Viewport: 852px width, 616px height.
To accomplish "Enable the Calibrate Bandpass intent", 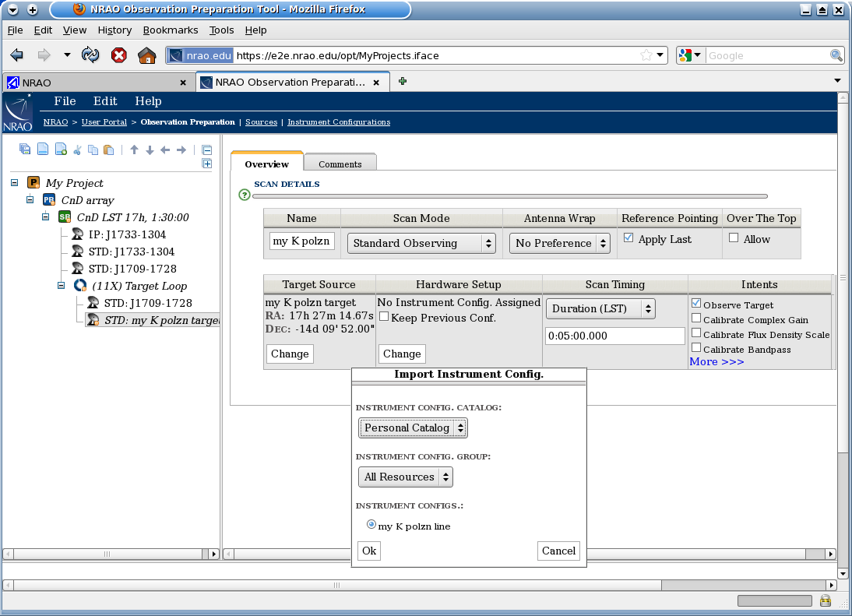I will coord(696,347).
